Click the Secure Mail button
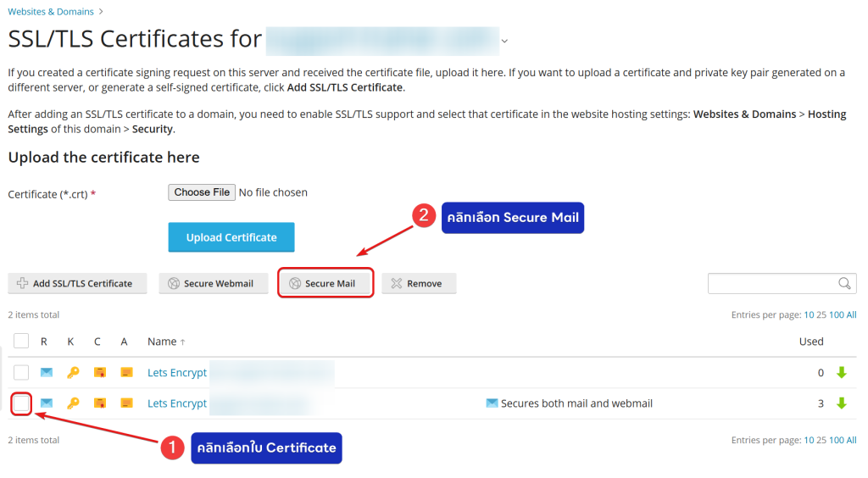This screenshot has height=478, width=868. coord(325,283)
